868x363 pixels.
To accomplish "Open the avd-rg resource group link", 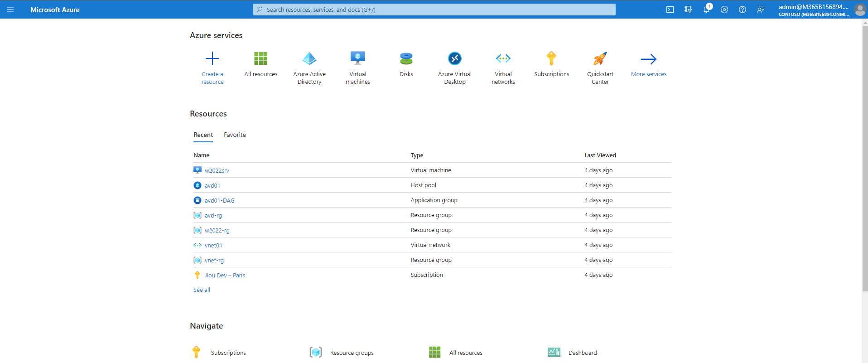I will [x=213, y=215].
